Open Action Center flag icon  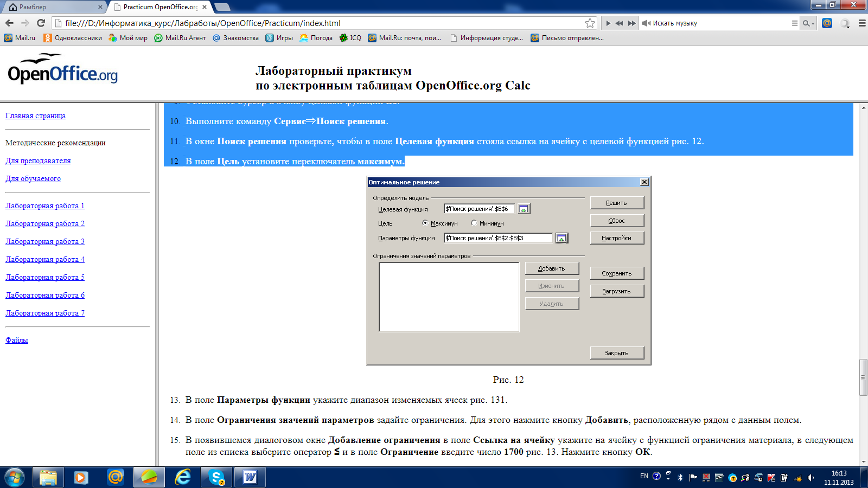693,478
